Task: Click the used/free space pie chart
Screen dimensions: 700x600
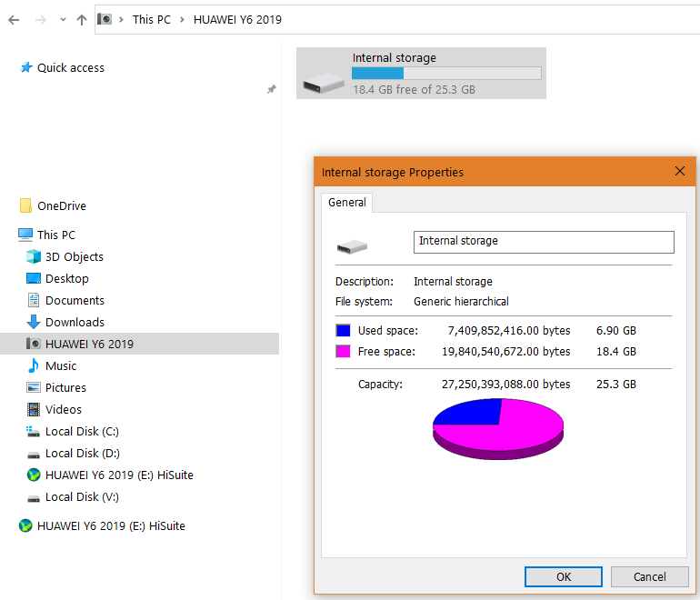Action: 498,428
